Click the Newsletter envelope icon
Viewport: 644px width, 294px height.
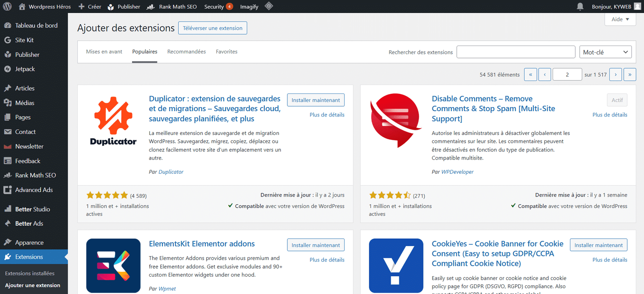pyautogui.click(x=8, y=147)
